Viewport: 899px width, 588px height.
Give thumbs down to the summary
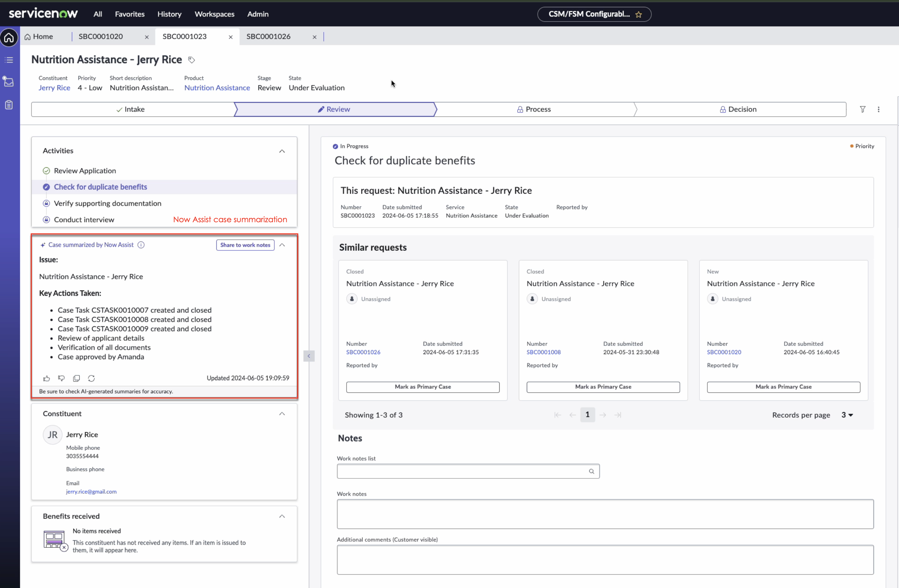[x=61, y=378]
